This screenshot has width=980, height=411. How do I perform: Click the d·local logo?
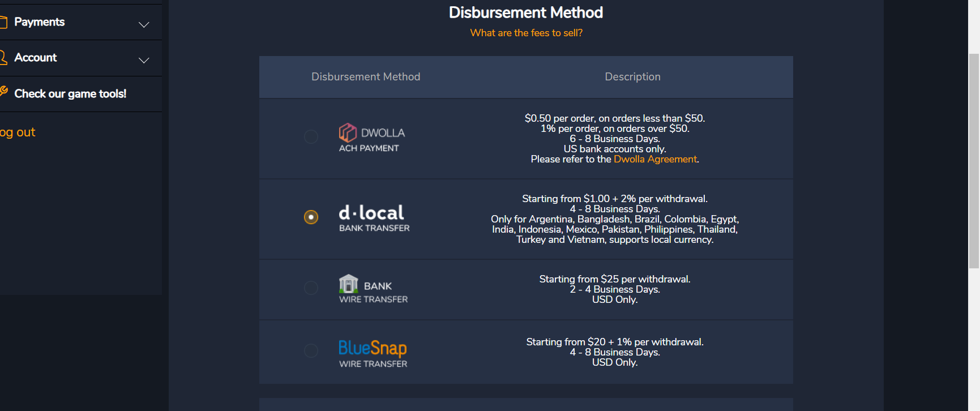pyautogui.click(x=371, y=212)
